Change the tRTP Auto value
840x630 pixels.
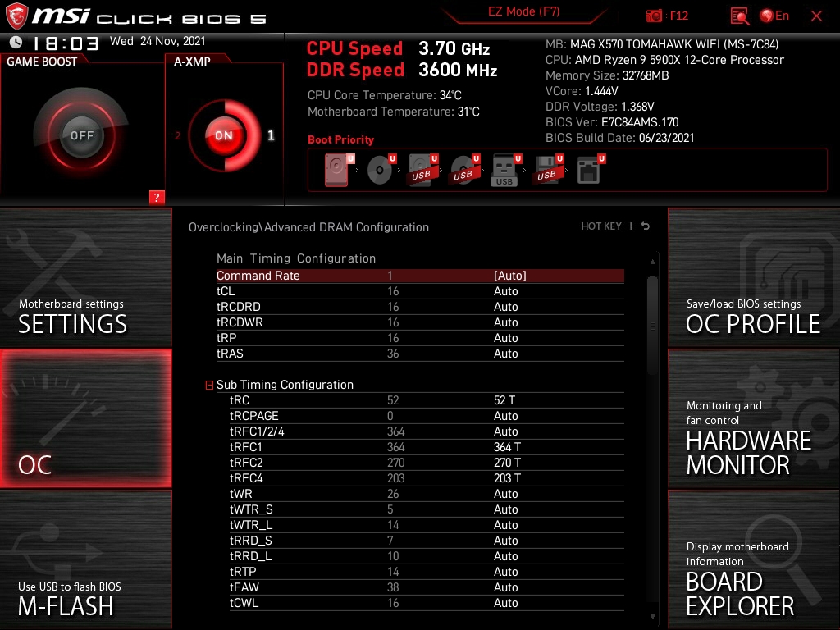tap(505, 572)
